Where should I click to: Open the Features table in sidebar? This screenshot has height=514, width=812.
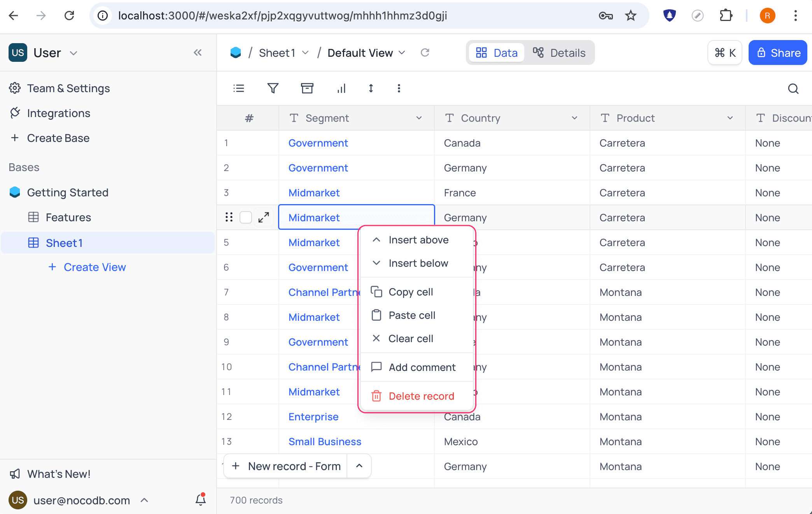[x=68, y=217]
